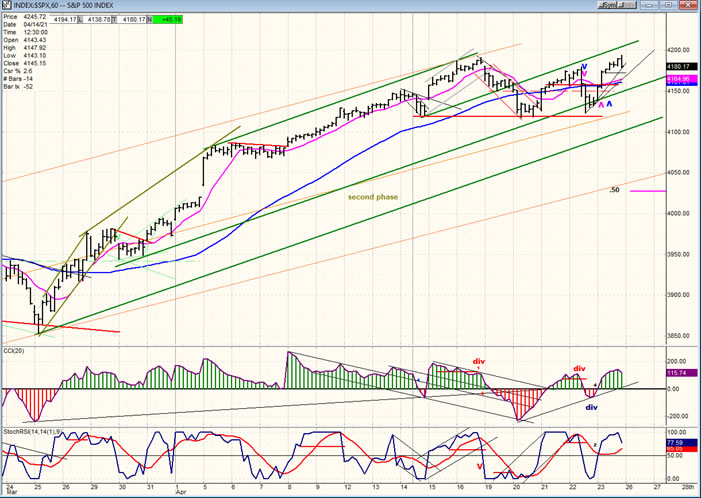Click the green net change box +45.19
This screenshot has width=701, height=498.
(169, 20)
